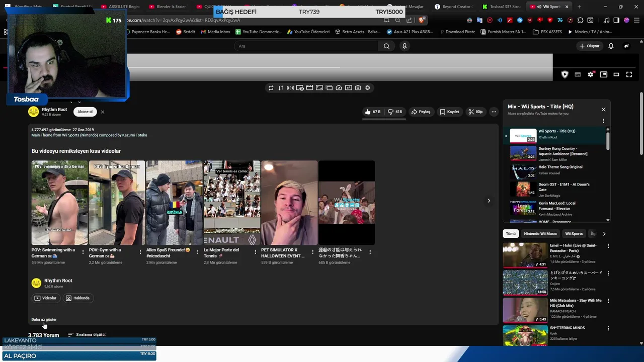Viewport: 644px width, 362px height.
Task: Close the Mix - Wii Sports playlist panel
Action: [x=603, y=109]
